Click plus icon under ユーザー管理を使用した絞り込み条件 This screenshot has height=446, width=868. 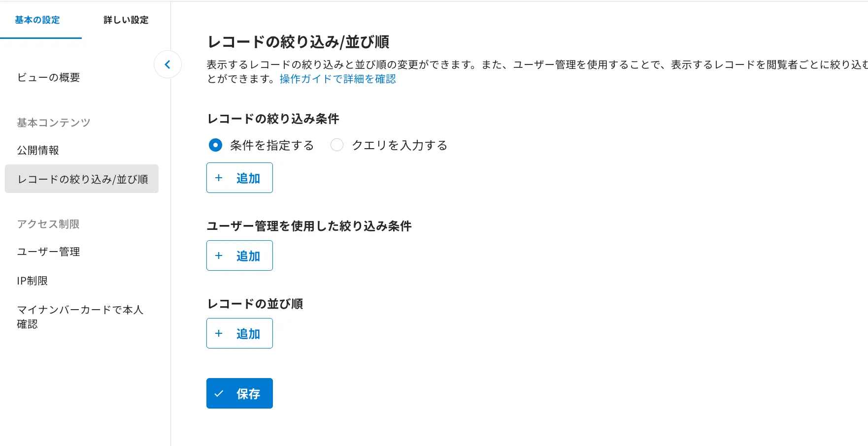coord(219,255)
